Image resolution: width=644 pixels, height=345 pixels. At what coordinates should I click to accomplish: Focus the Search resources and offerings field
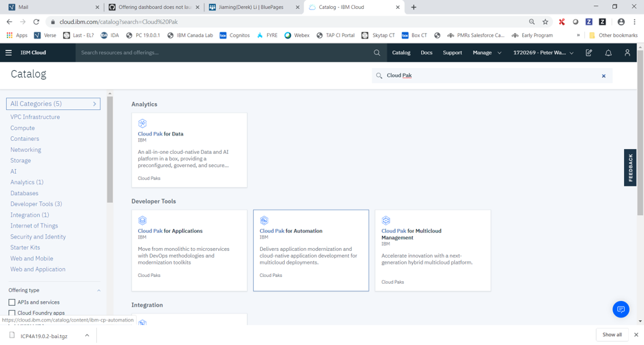pyautogui.click(x=226, y=52)
